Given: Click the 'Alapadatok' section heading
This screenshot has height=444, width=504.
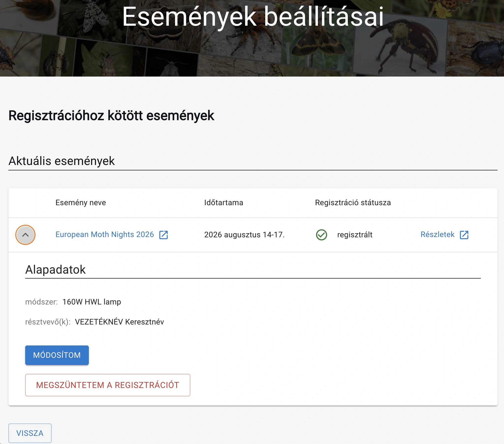Looking at the screenshot, I should coord(56,269).
